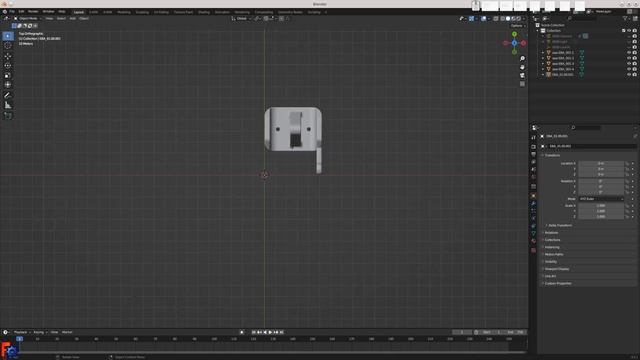Open the Tool properties tab
Screen dimensions: 640x360
[533, 138]
